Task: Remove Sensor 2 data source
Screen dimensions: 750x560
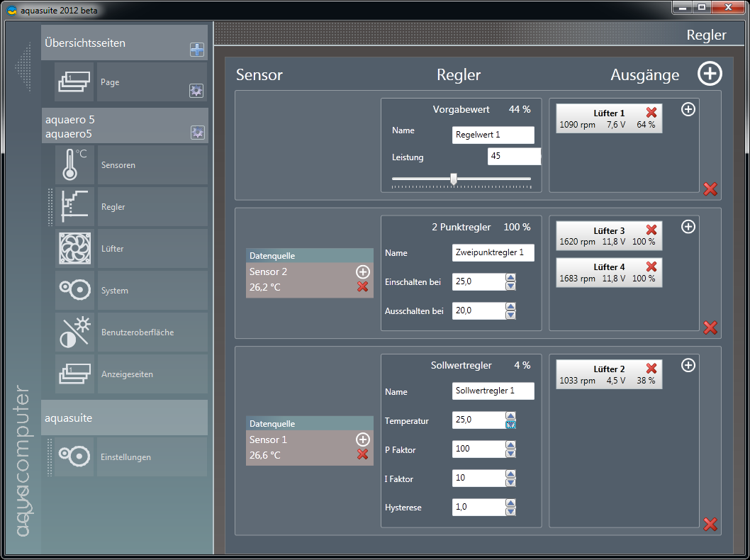Action: 362,286
